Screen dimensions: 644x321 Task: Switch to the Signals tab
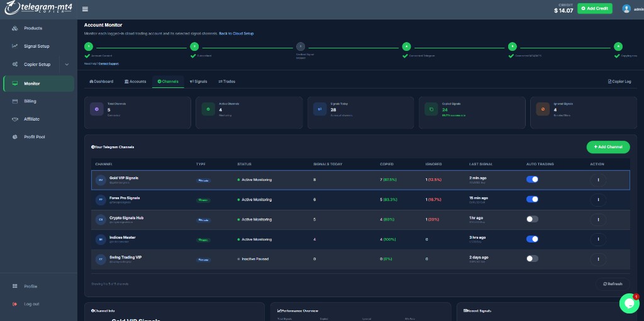point(198,82)
